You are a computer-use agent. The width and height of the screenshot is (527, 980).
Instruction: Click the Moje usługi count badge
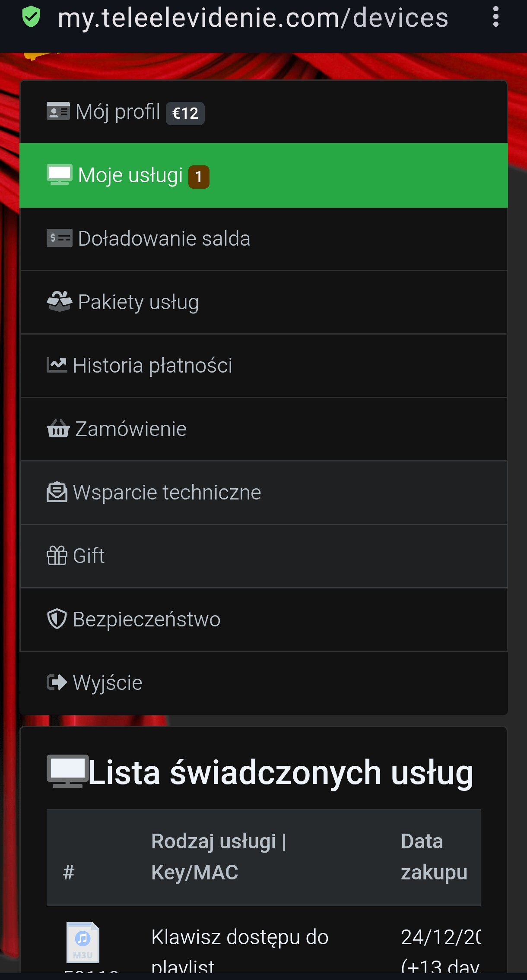coord(199,177)
